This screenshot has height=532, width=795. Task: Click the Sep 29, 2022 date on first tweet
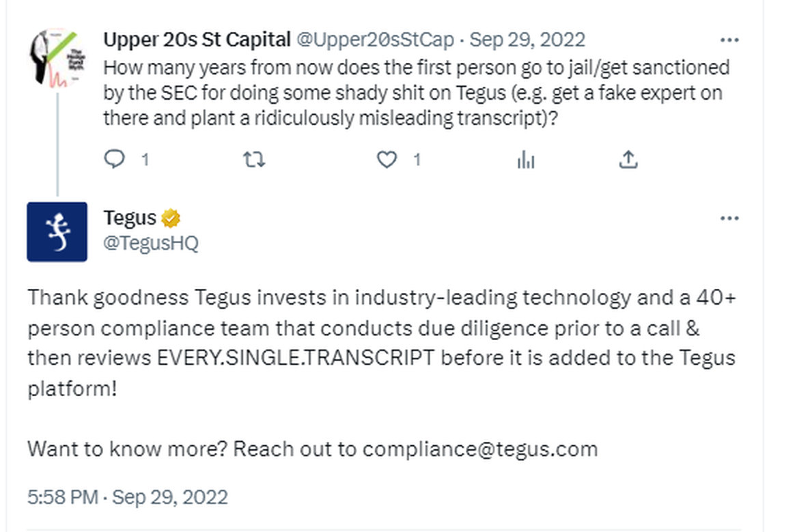click(527, 40)
